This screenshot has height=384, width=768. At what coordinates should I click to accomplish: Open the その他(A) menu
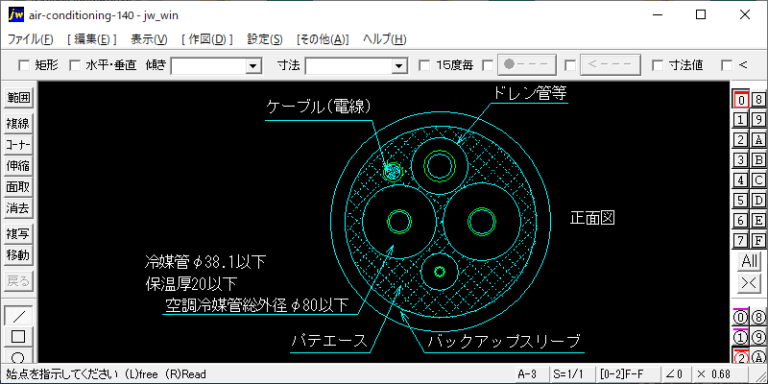tap(322, 39)
